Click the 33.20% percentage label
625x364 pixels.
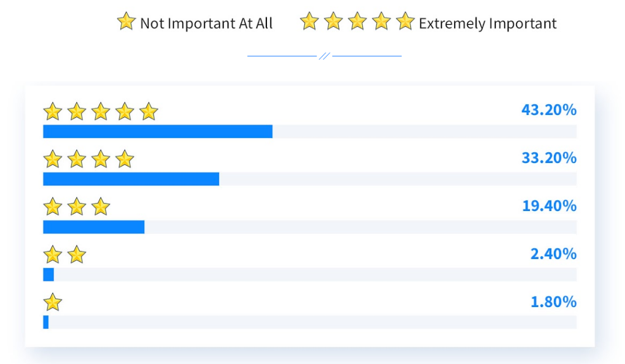549,158
